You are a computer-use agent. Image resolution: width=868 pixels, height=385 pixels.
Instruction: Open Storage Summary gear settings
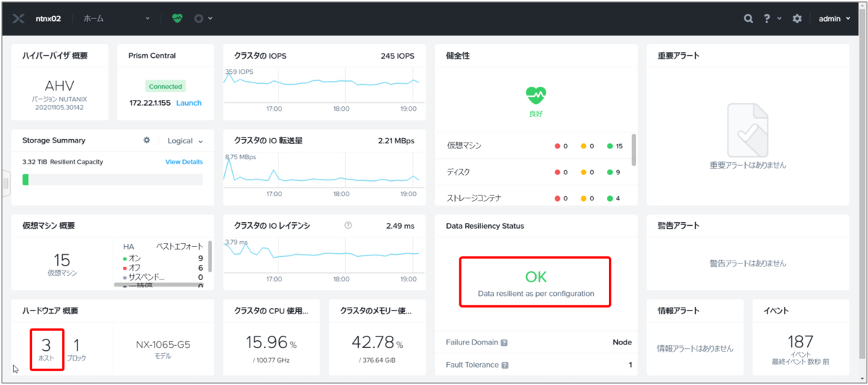147,140
